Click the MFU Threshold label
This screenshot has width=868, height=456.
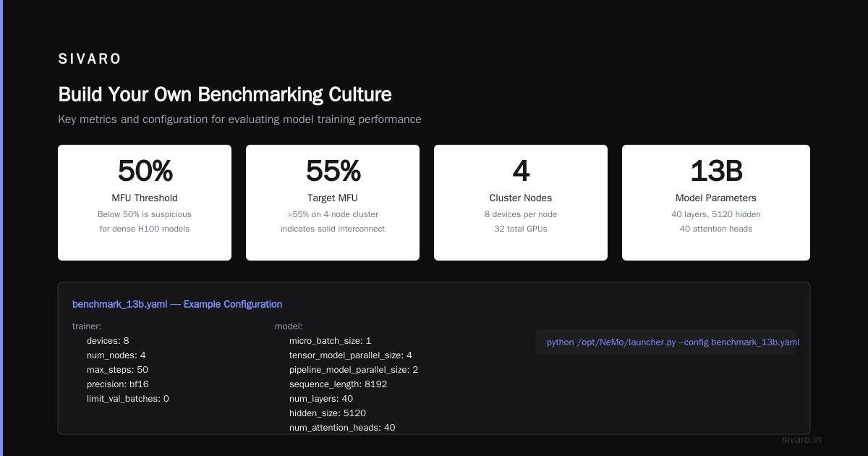pos(145,198)
